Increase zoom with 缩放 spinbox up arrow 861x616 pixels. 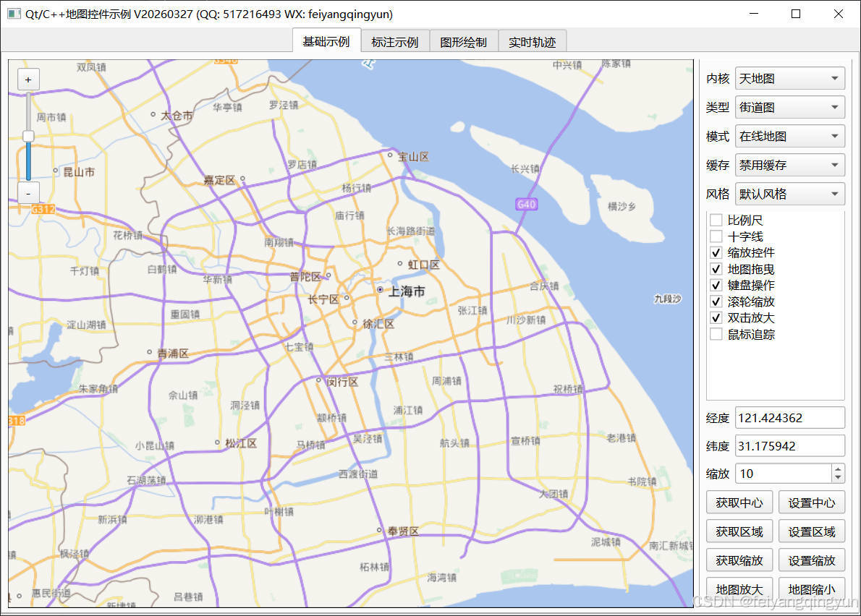click(x=838, y=469)
